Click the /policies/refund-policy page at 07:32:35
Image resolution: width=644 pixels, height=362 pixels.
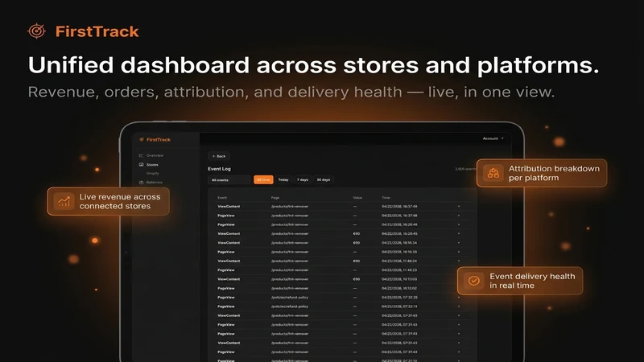[290, 297]
